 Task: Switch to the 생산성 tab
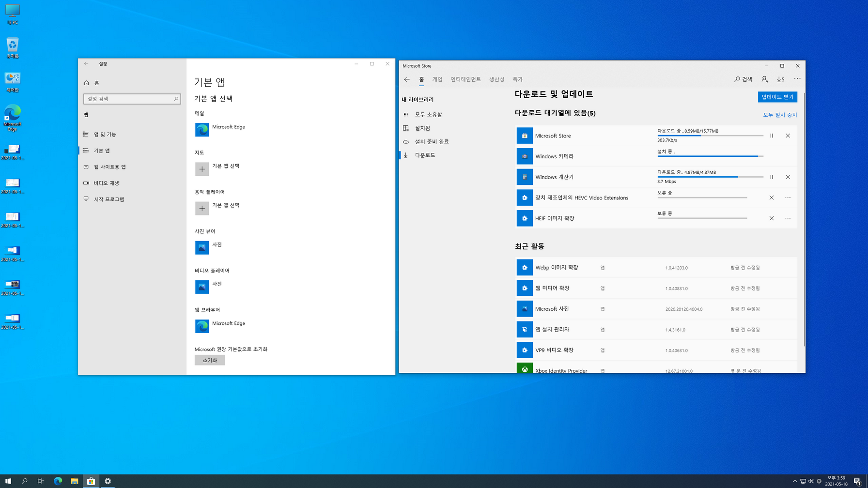coord(496,79)
